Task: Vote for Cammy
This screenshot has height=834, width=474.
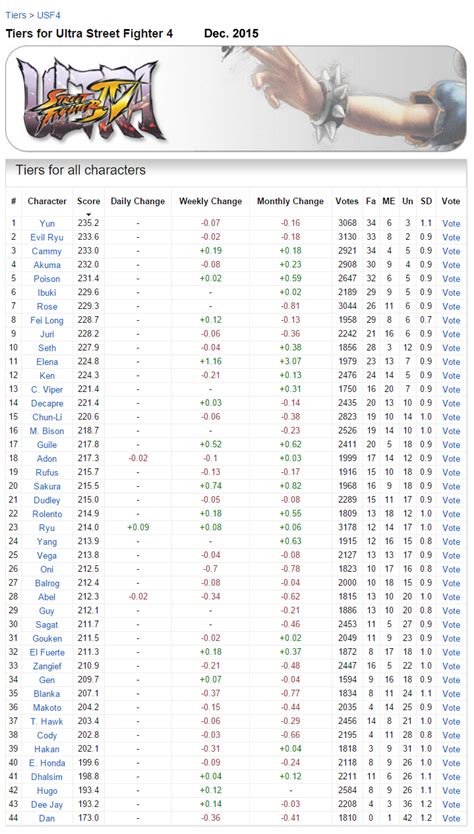Action: coord(451,251)
